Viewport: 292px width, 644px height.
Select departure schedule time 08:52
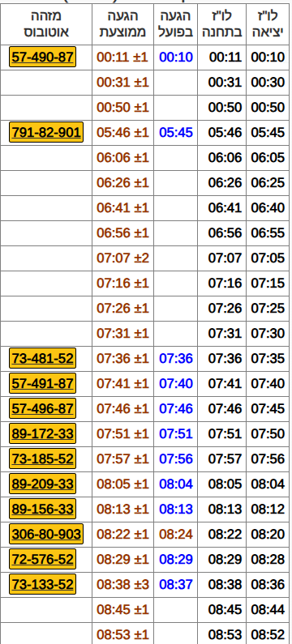tap(268, 635)
